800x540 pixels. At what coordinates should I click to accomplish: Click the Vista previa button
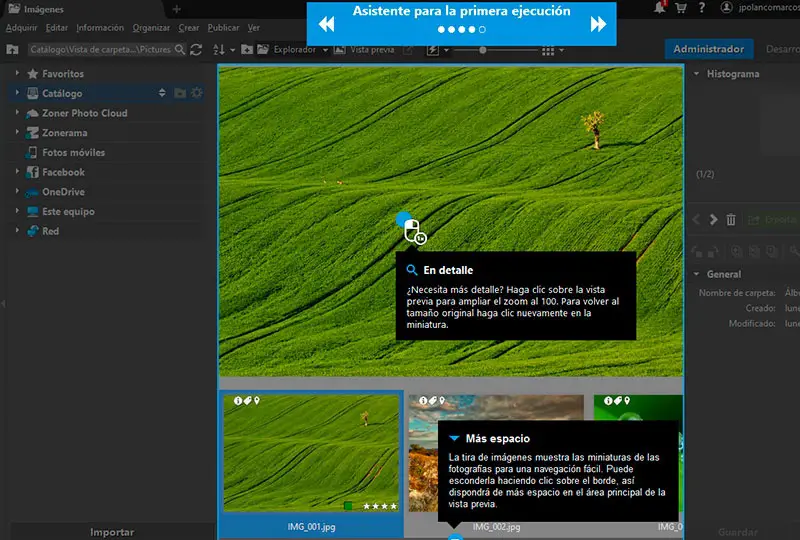tap(365, 50)
